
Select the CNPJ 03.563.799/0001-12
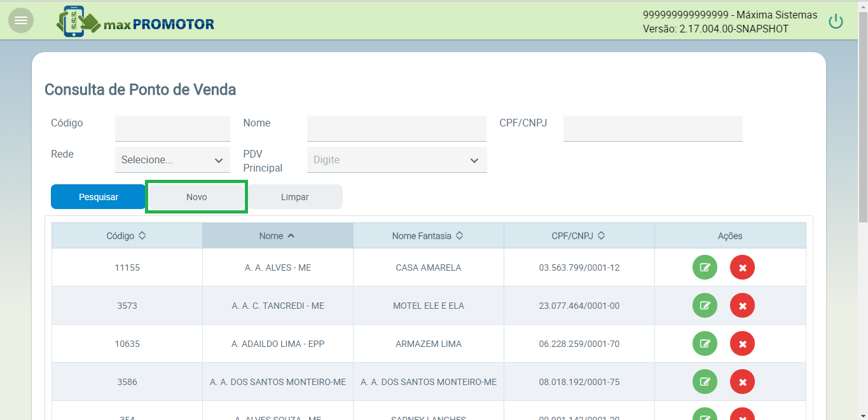(x=579, y=268)
